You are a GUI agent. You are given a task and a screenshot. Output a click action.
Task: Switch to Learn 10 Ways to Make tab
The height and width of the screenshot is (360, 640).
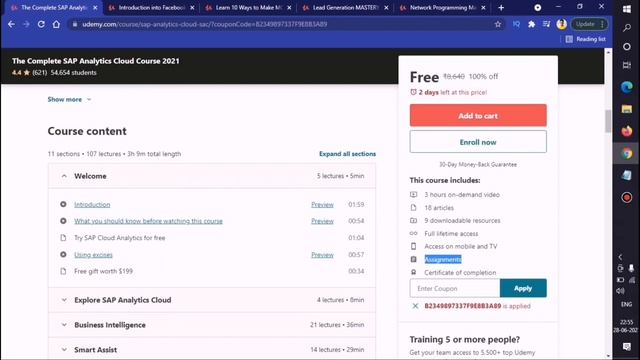(x=248, y=8)
